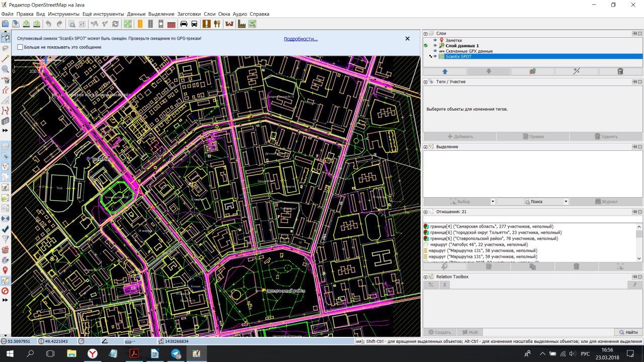Open dropdown arrow next to Выбор button
This screenshot has height=362, width=644.
493,202
